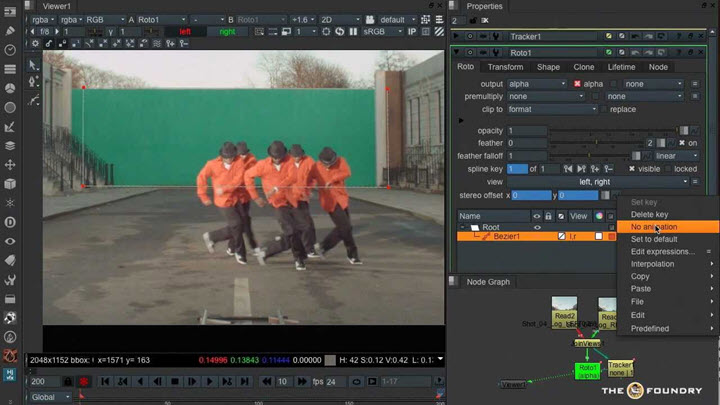
Task: Select the arrow selection tool in viewer
Action: coord(33,66)
